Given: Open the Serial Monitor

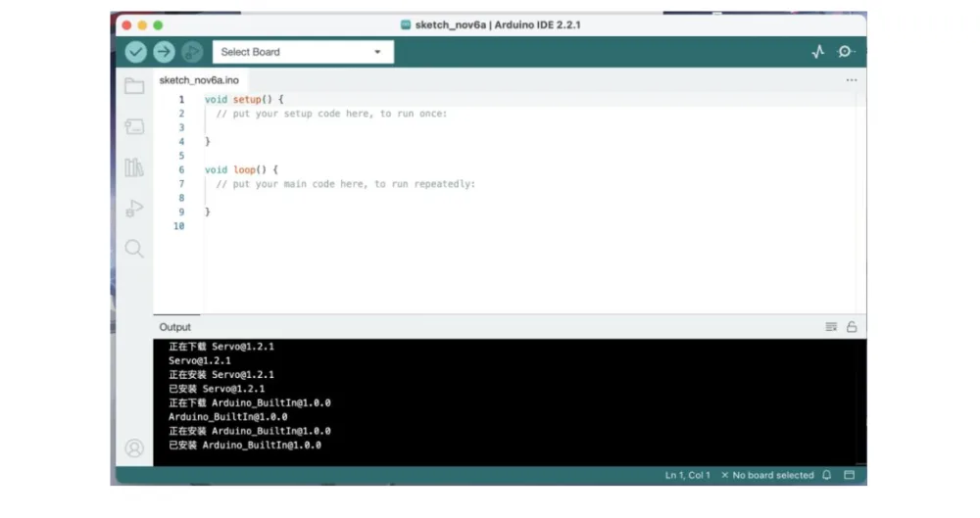Looking at the screenshot, I should click(846, 52).
